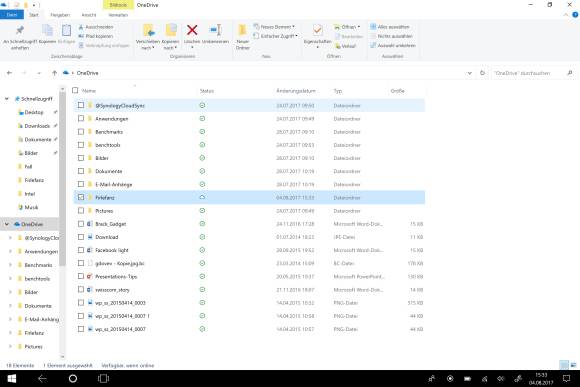580x387 pixels.
Task: Check the Benchmarks folder checkbox
Action: pos(81,132)
